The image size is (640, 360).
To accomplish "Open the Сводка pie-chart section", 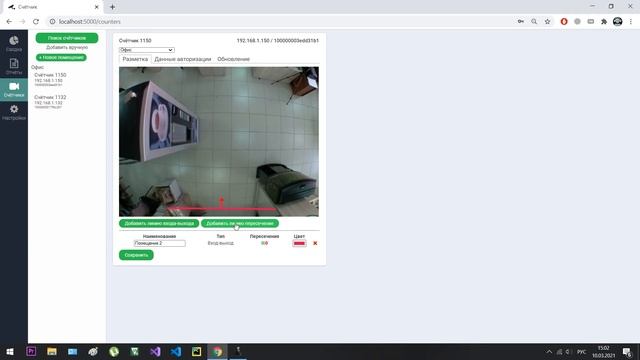I will [x=14, y=44].
